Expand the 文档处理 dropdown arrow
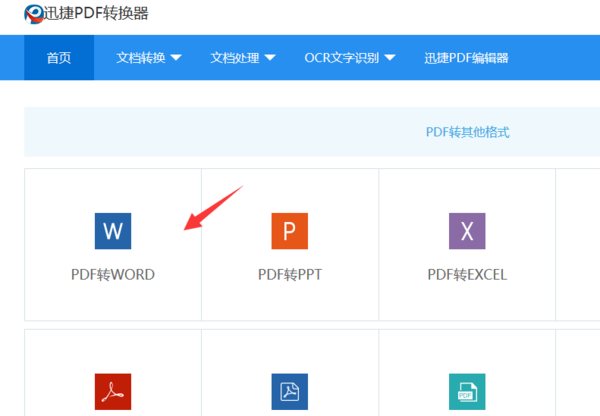The height and width of the screenshot is (416, 600). tap(270, 58)
